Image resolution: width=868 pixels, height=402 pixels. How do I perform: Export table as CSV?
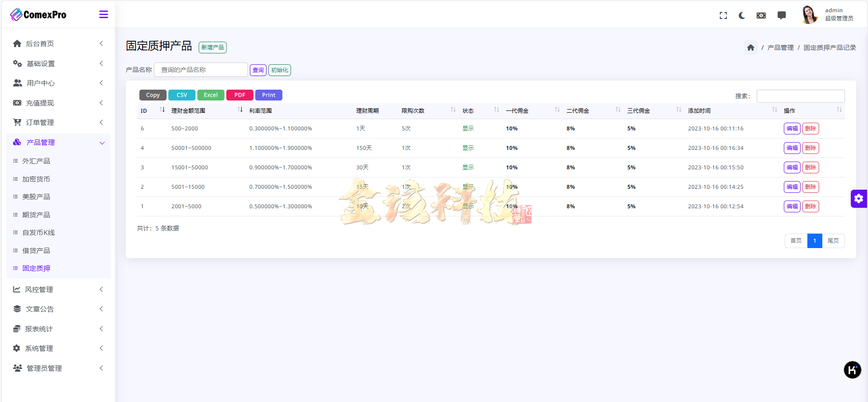coord(182,95)
